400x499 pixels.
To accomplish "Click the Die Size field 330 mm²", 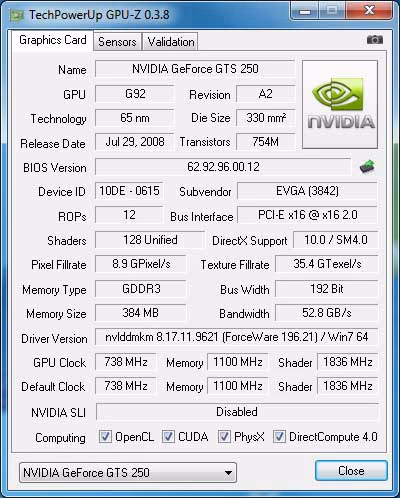I will click(266, 118).
